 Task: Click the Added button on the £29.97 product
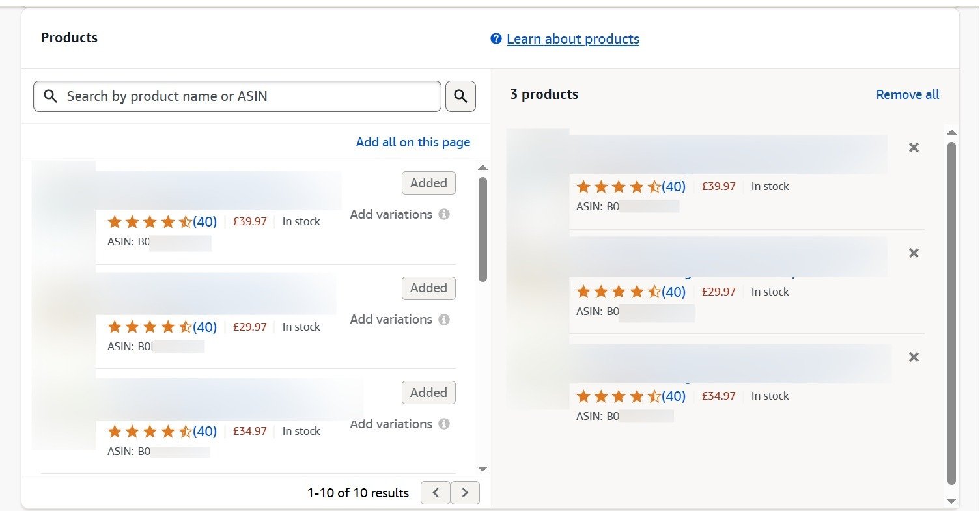(x=428, y=288)
